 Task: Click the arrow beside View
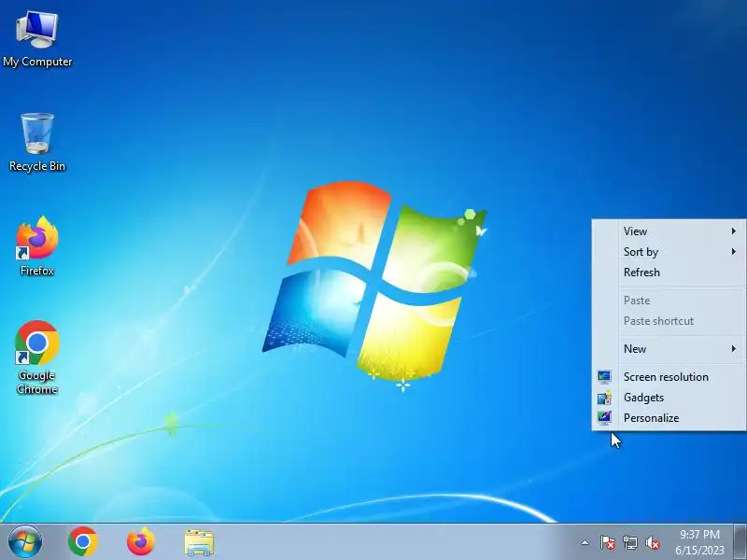(734, 231)
